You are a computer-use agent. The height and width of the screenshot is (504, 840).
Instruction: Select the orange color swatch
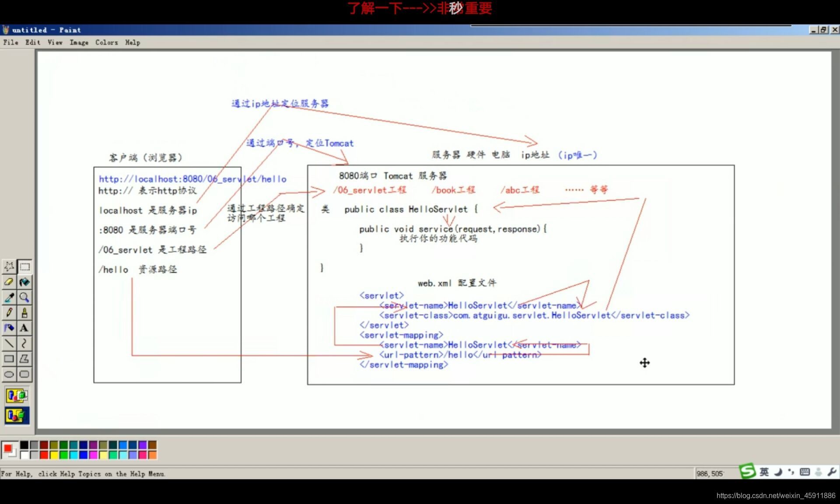tap(152, 455)
